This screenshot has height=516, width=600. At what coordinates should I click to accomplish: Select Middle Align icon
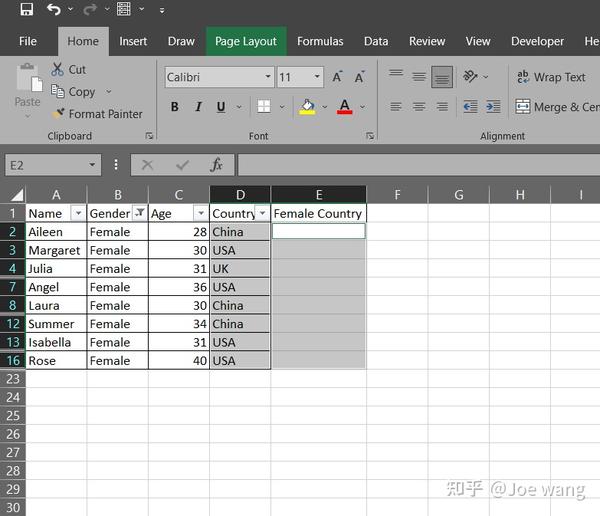(419, 77)
